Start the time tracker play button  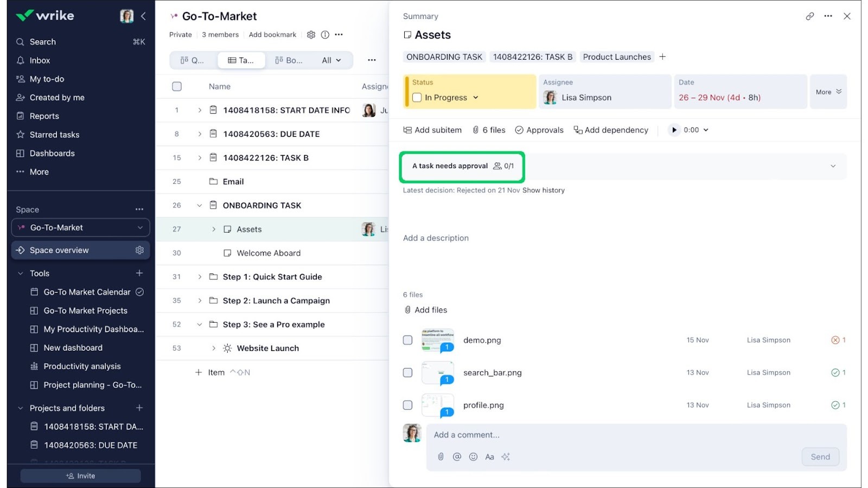click(674, 130)
